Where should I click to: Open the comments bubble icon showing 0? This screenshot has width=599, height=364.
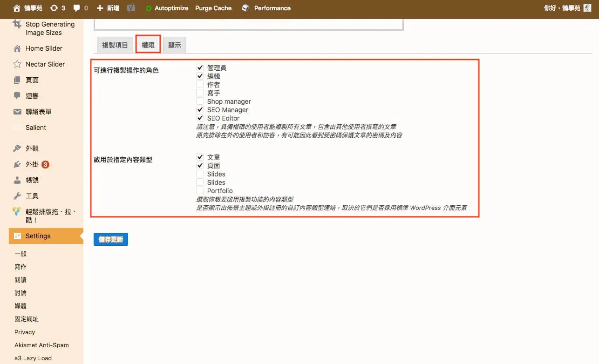pyautogui.click(x=77, y=8)
